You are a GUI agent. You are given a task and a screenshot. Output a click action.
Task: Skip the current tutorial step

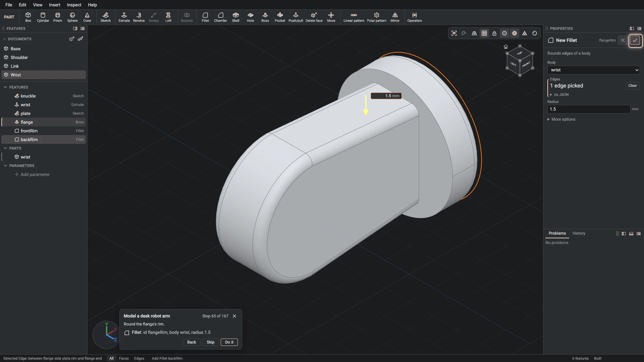[211, 342]
